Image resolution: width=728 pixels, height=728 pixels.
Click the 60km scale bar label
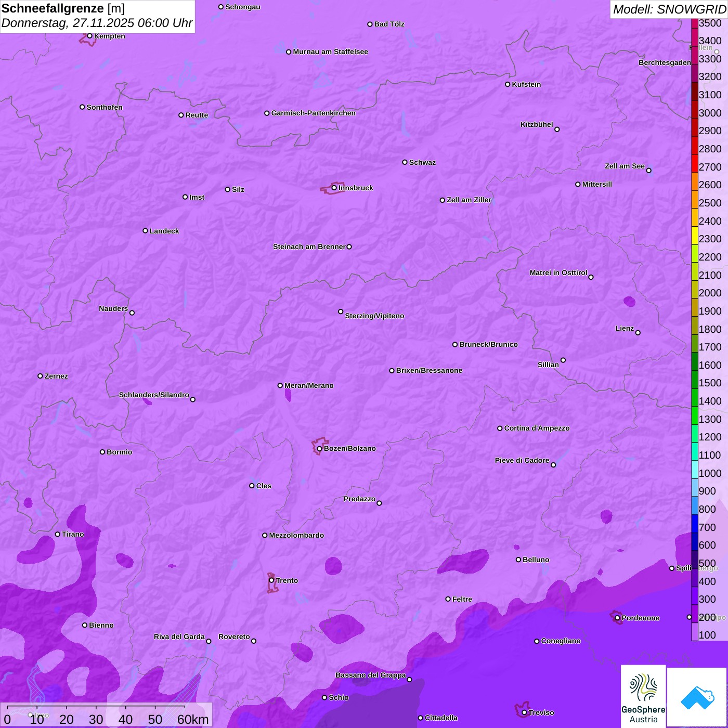[x=193, y=719]
